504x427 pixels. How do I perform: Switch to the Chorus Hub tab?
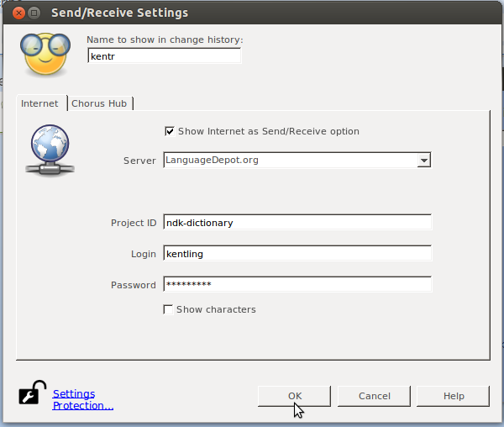[99, 103]
